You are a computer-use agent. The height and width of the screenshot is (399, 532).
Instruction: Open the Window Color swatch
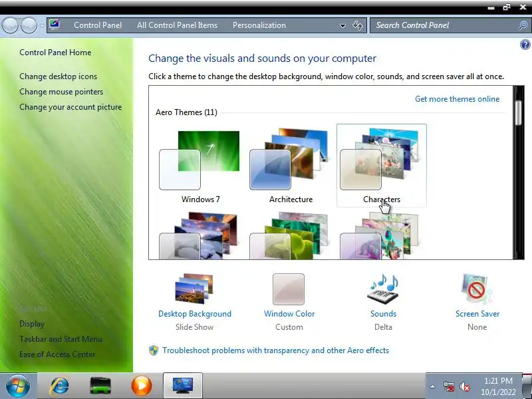tap(289, 289)
